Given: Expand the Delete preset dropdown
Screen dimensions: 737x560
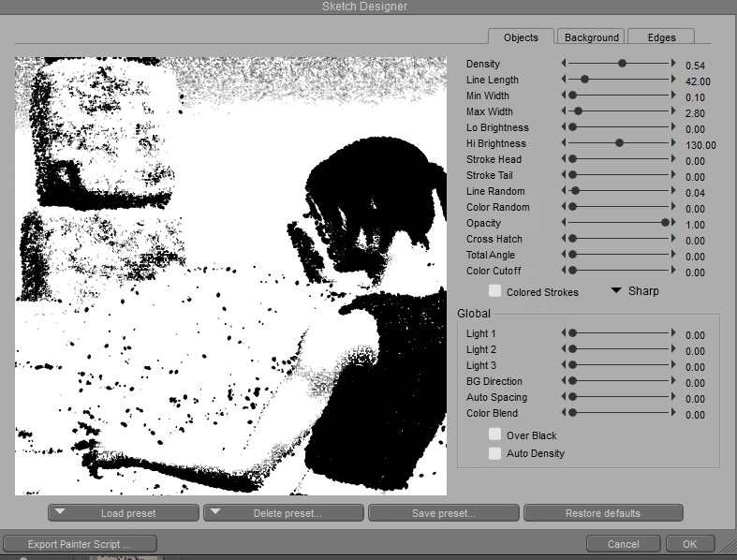Looking at the screenshot, I should point(284,513).
